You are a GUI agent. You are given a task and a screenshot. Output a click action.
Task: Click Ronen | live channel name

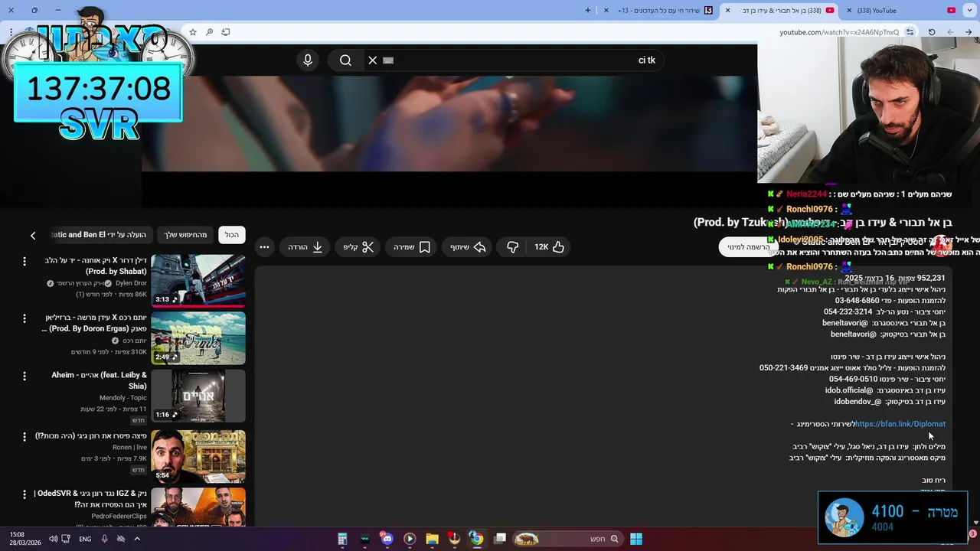(x=129, y=447)
